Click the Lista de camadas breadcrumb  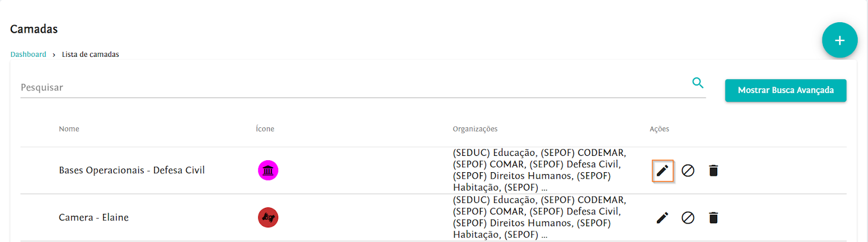coord(90,55)
